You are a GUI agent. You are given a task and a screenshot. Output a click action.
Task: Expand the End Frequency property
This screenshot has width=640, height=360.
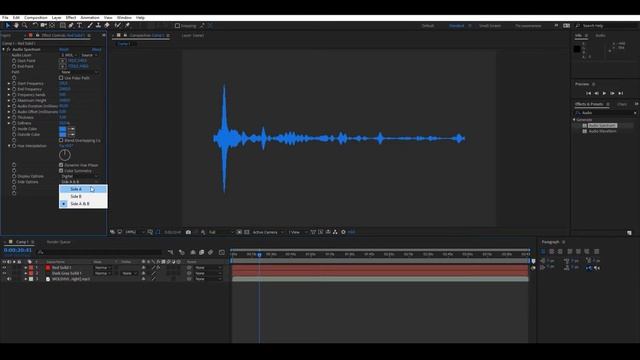point(9,89)
